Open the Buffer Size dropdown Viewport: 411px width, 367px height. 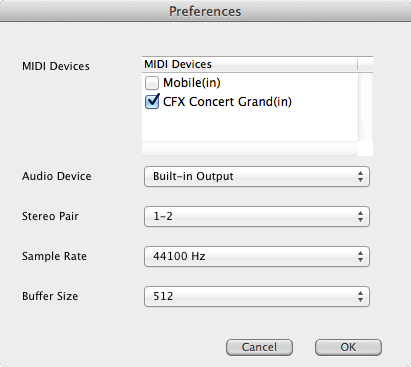tap(257, 296)
